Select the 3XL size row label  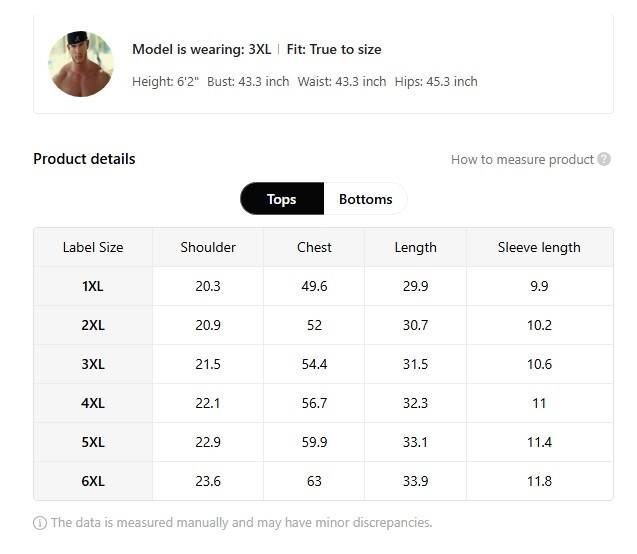click(x=93, y=364)
